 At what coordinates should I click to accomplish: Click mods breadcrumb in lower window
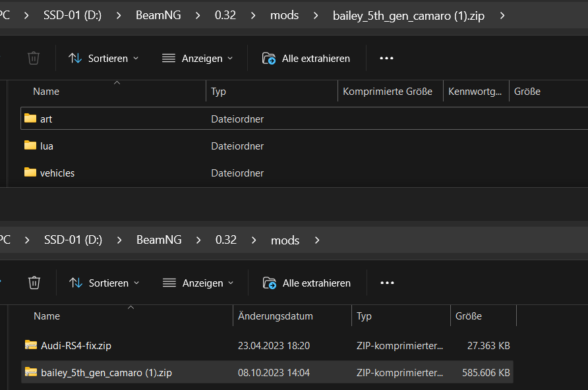coord(285,240)
